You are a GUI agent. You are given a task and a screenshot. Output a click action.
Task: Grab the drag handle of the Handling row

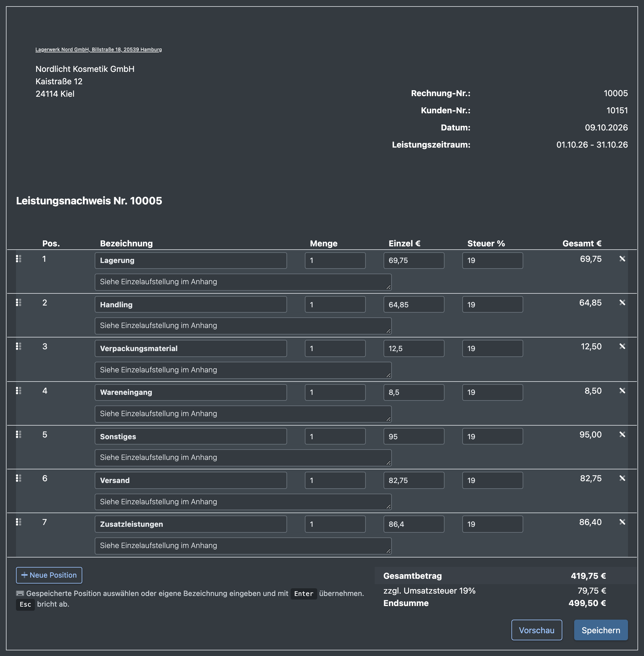point(19,303)
